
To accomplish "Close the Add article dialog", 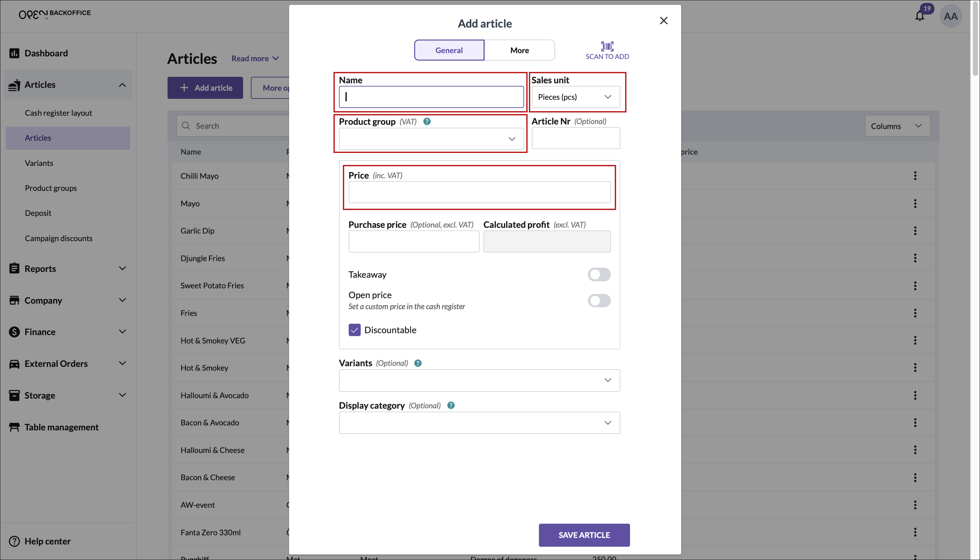I will [663, 21].
